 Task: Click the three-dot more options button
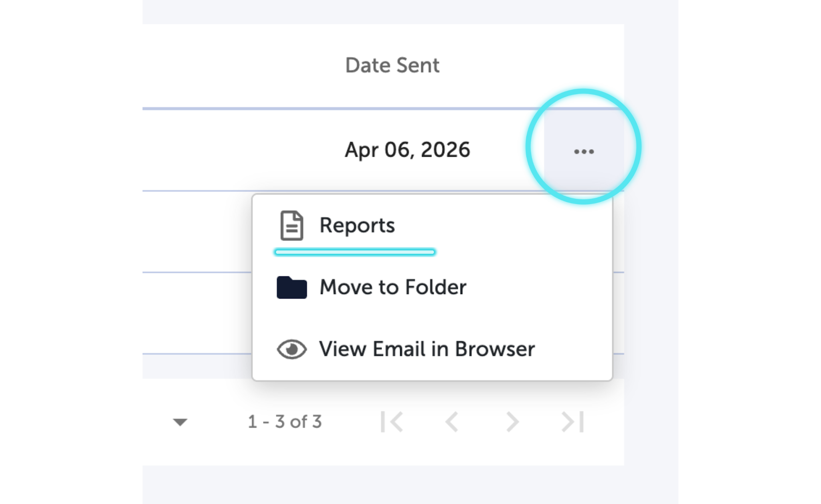[x=584, y=151]
